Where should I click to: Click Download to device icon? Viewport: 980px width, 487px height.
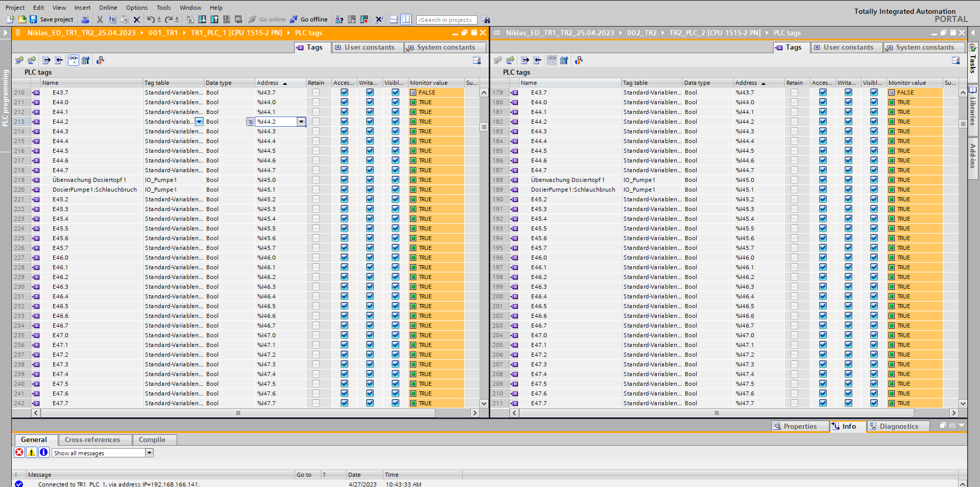(x=202, y=19)
